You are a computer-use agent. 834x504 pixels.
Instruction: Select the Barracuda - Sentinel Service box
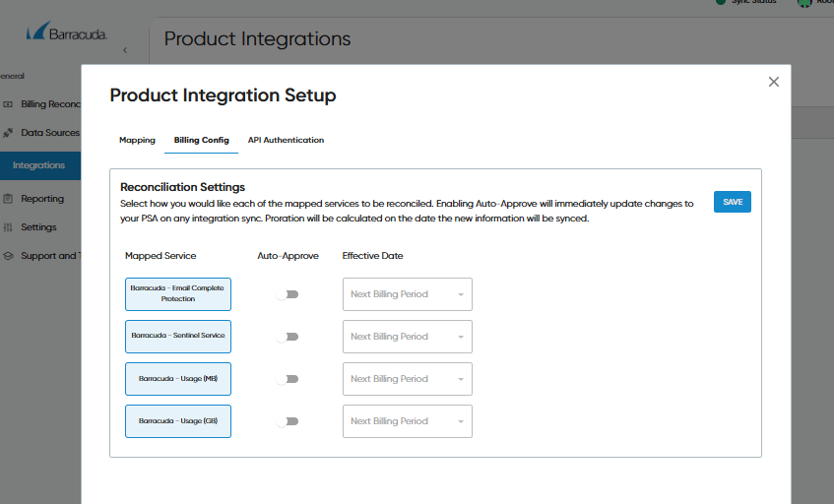(x=177, y=337)
